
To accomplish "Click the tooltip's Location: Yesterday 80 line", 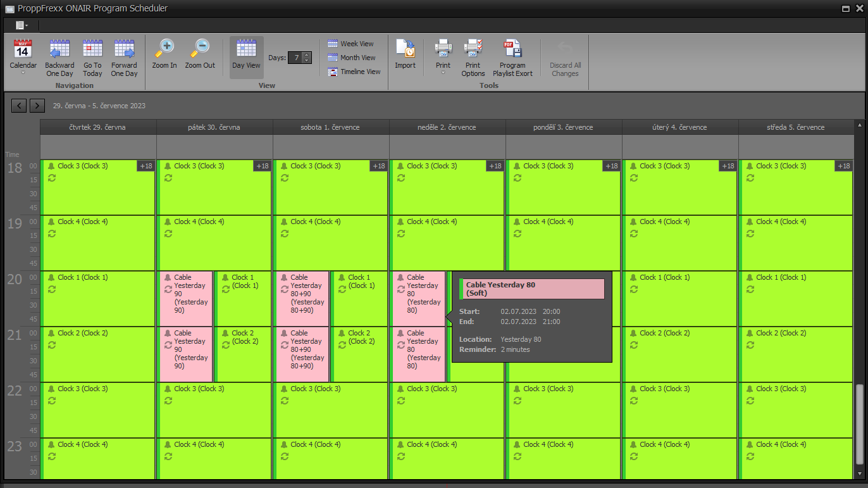I will point(500,339).
